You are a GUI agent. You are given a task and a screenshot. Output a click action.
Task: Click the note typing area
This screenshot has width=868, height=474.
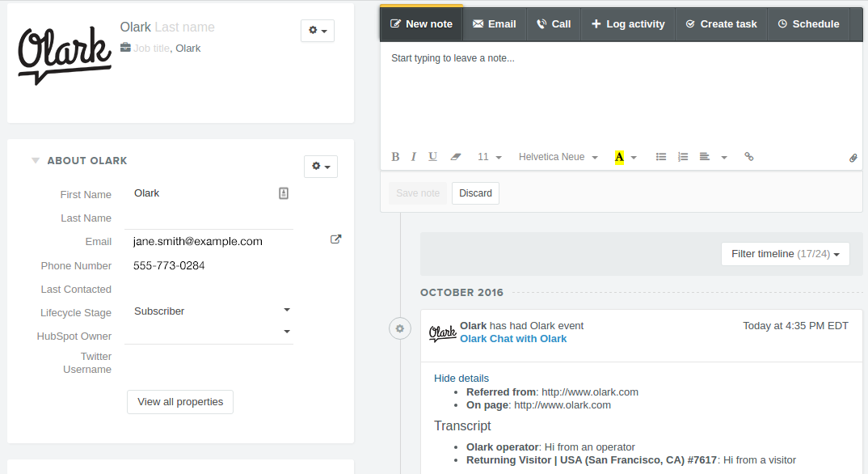566,89
